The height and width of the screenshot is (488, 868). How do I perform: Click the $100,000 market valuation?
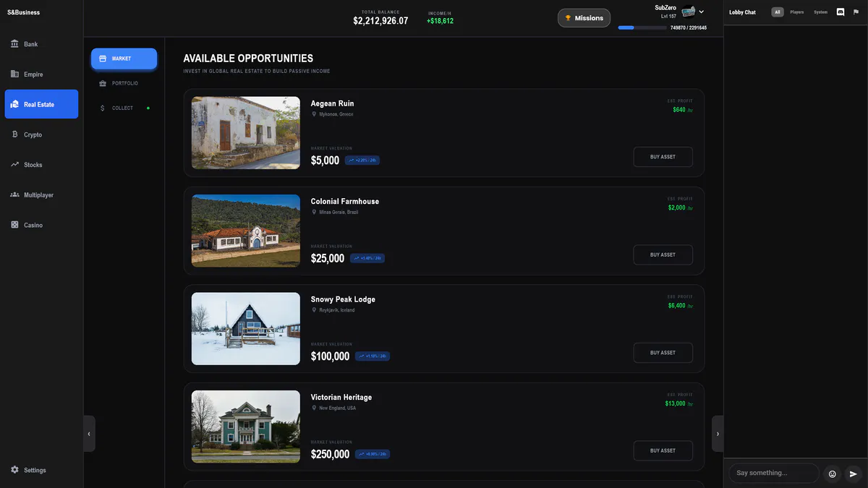coord(330,356)
